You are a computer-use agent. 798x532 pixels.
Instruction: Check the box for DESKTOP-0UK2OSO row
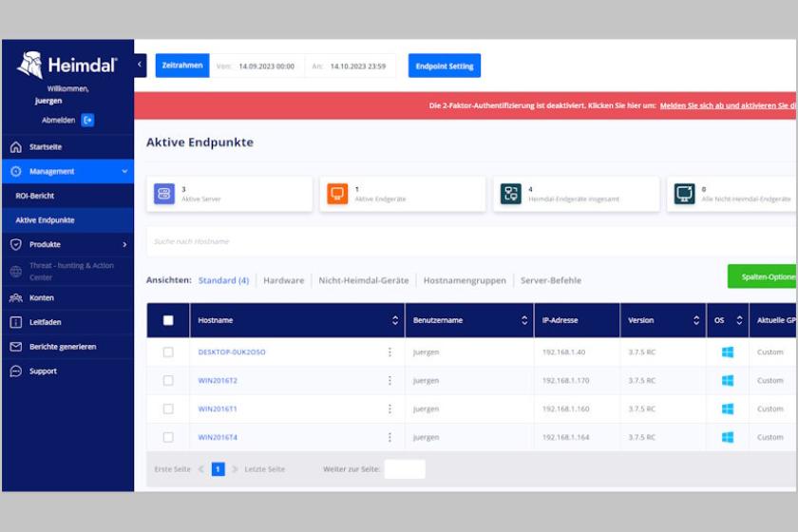coord(168,352)
